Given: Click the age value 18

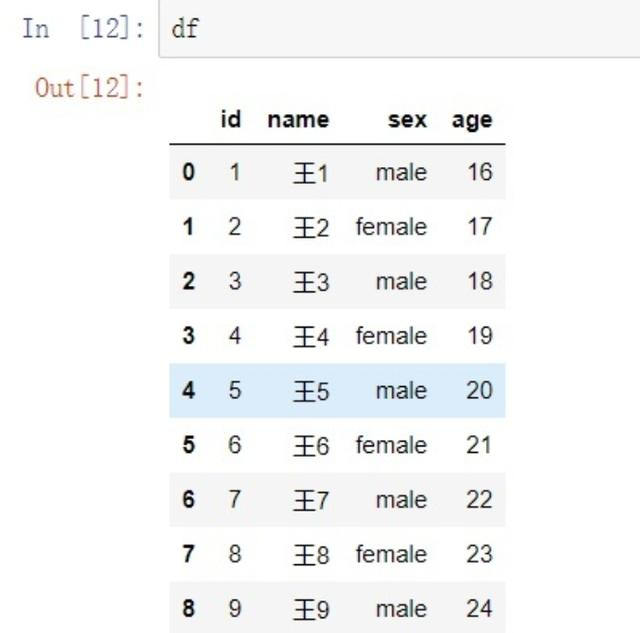Looking at the screenshot, I should point(480,281).
